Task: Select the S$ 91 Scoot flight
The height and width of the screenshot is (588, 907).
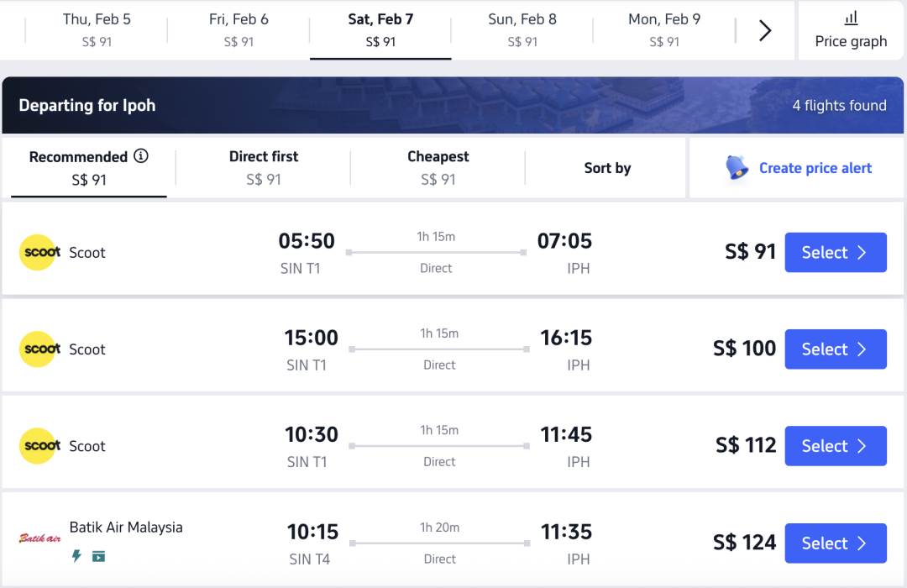Action: [x=835, y=253]
